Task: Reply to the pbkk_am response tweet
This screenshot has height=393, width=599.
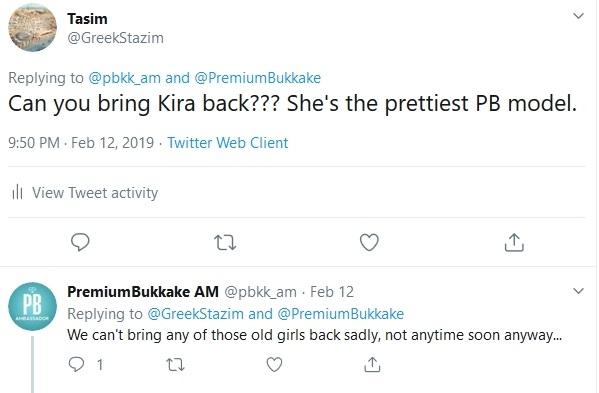Action: pos(76,364)
